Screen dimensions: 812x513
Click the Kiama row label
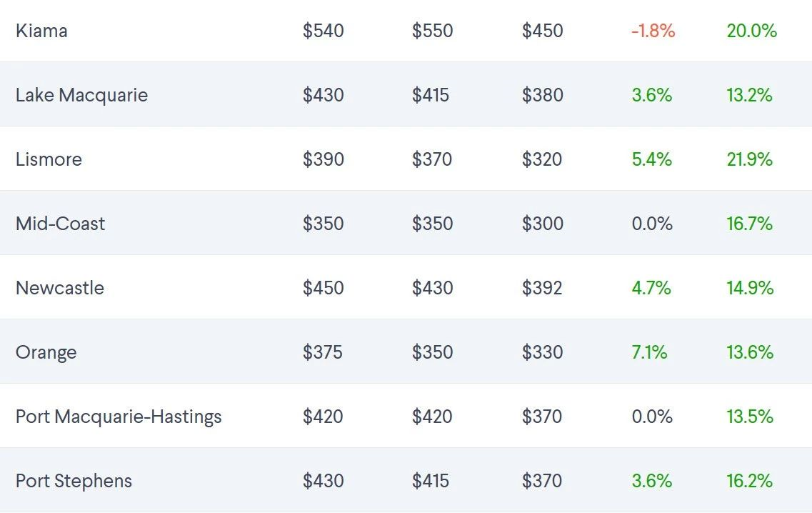(41, 31)
